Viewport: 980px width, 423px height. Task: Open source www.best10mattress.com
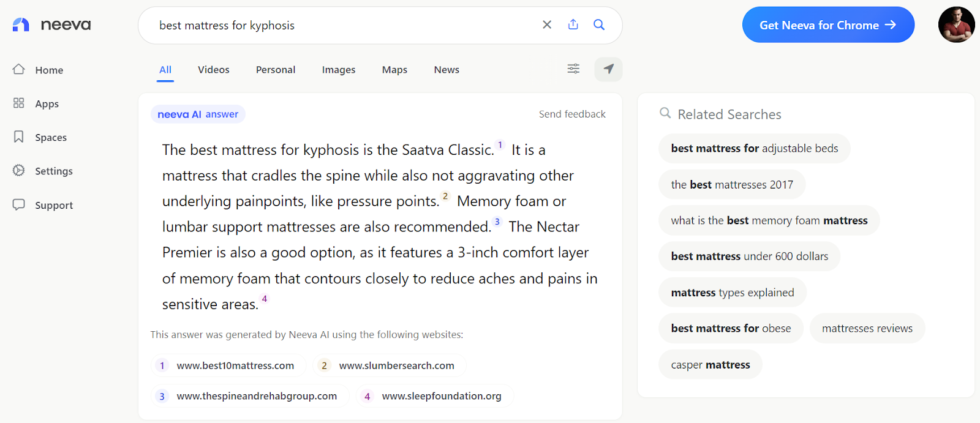point(228,365)
